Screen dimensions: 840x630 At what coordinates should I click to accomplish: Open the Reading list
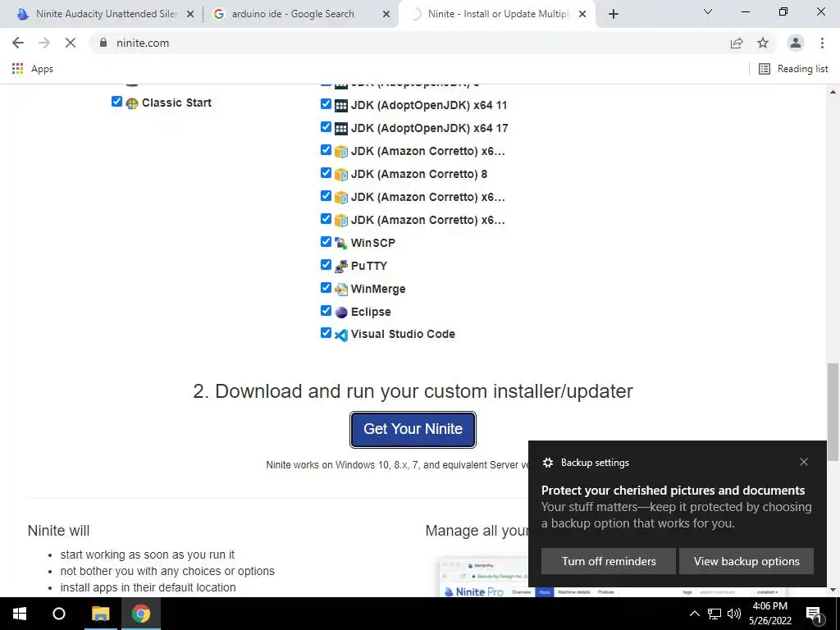pyautogui.click(x=793, y=69)
